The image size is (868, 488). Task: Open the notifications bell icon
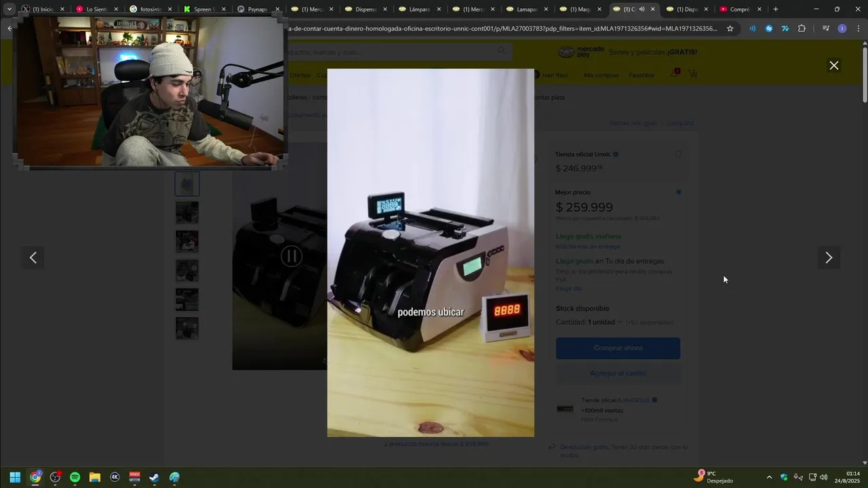675,74
